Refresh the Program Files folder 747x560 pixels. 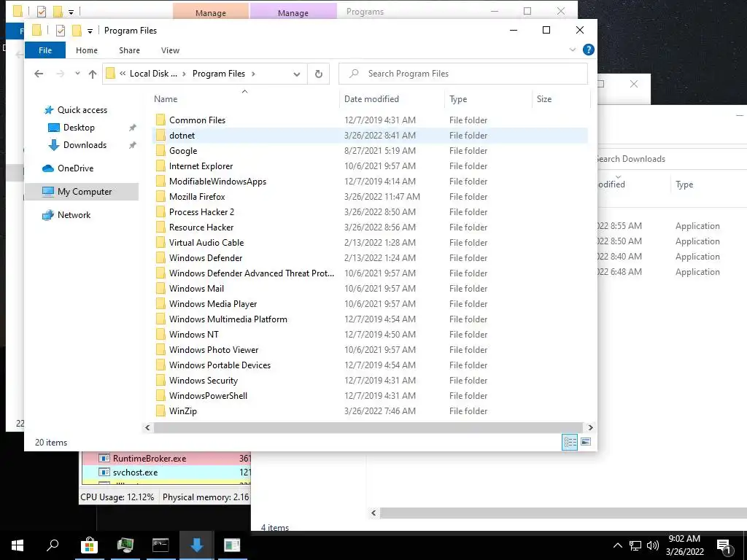pyautogui.click(x=319, y=74)
